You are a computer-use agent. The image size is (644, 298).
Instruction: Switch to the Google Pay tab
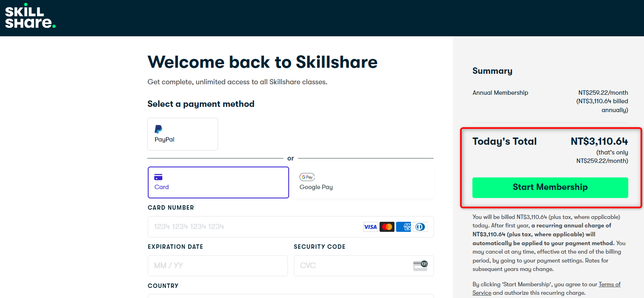363,182
